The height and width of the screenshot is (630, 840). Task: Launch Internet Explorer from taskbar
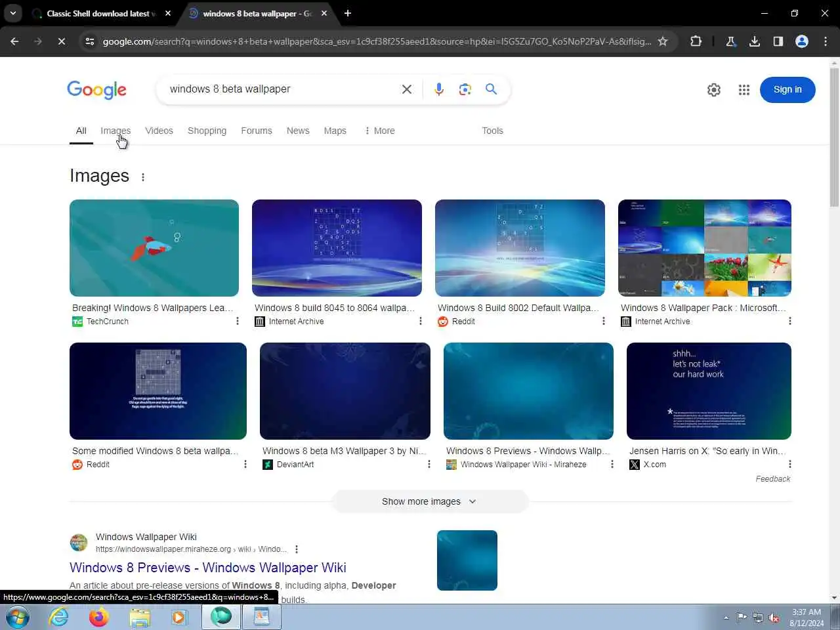(59, 618)
